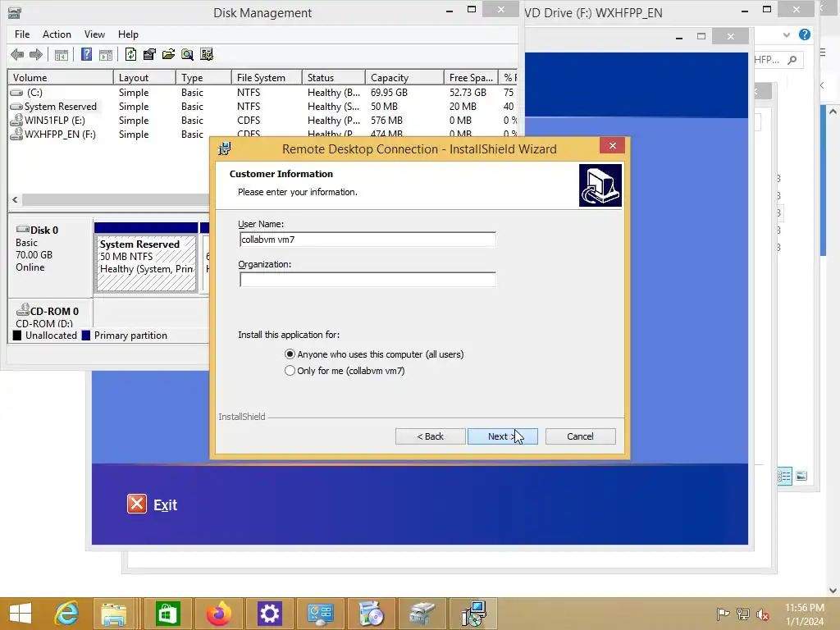840x630 pixels.
Task: Switch Explorer to large icons view icon
Action: click(801, 476)
